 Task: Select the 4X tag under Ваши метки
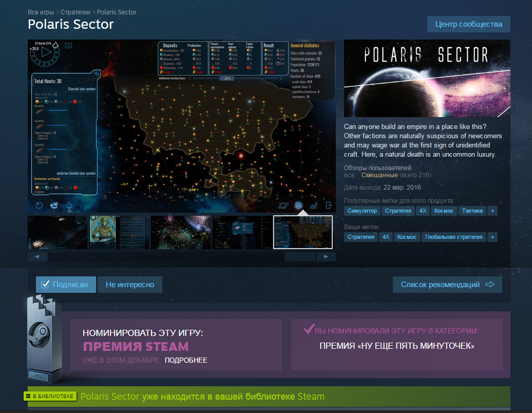tap(386, 237)
